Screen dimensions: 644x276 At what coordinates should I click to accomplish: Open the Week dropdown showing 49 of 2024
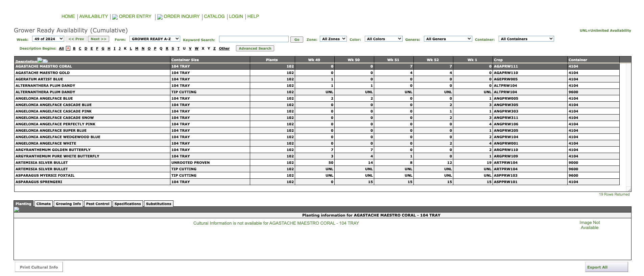[x=48, y=39]
